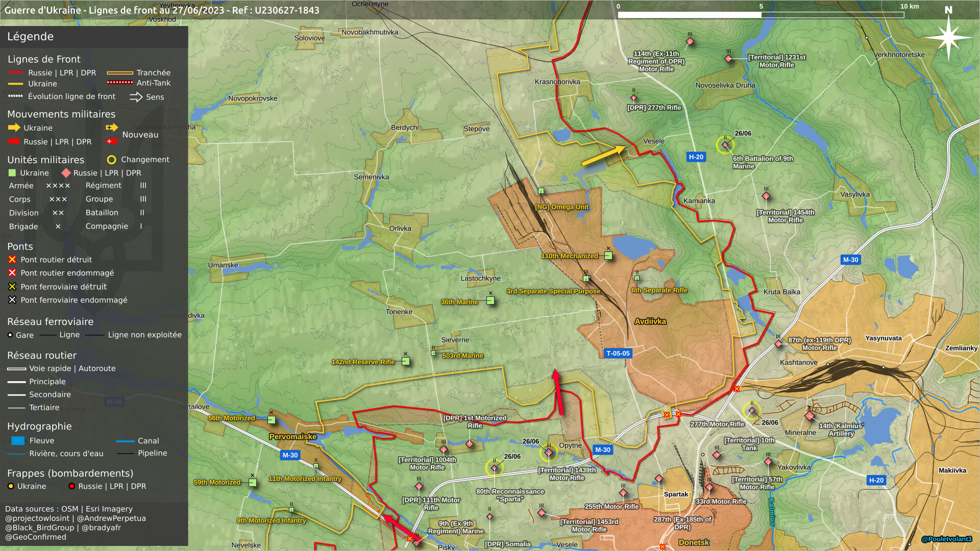Screen dimensions: 980x551
Task: Click legend icon for Pont routier détruit
Action: [x=12, y=260]
